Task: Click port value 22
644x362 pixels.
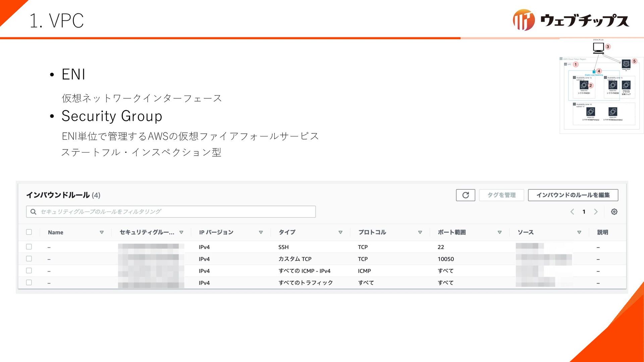Action: (441, 247)
